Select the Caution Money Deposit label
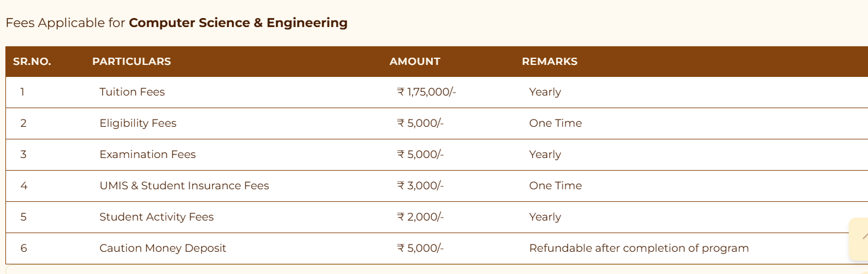The height and width of the screenshot is (274, 868). click(x=163, y=248)
